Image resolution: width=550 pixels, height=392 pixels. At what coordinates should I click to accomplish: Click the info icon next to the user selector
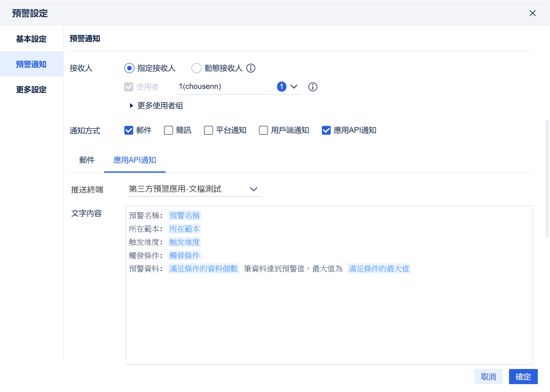point(313,87)
